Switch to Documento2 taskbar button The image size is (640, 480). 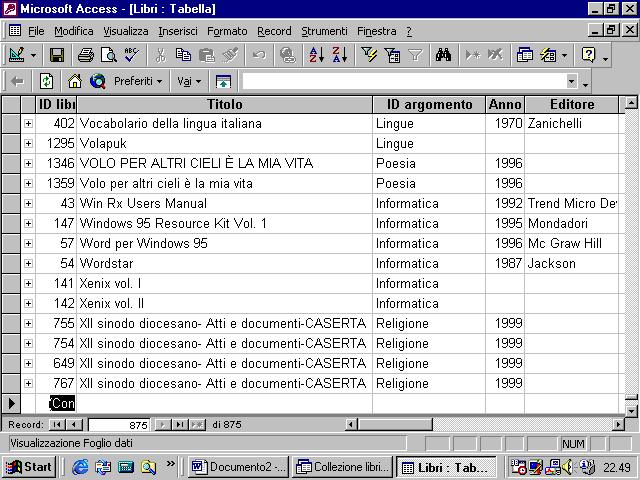click(238, 467)
